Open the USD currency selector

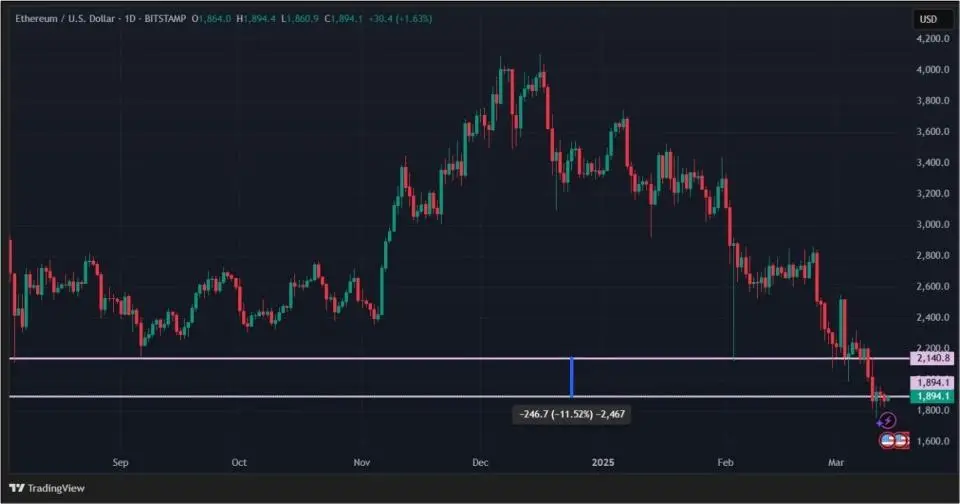(x=931, y=19)
